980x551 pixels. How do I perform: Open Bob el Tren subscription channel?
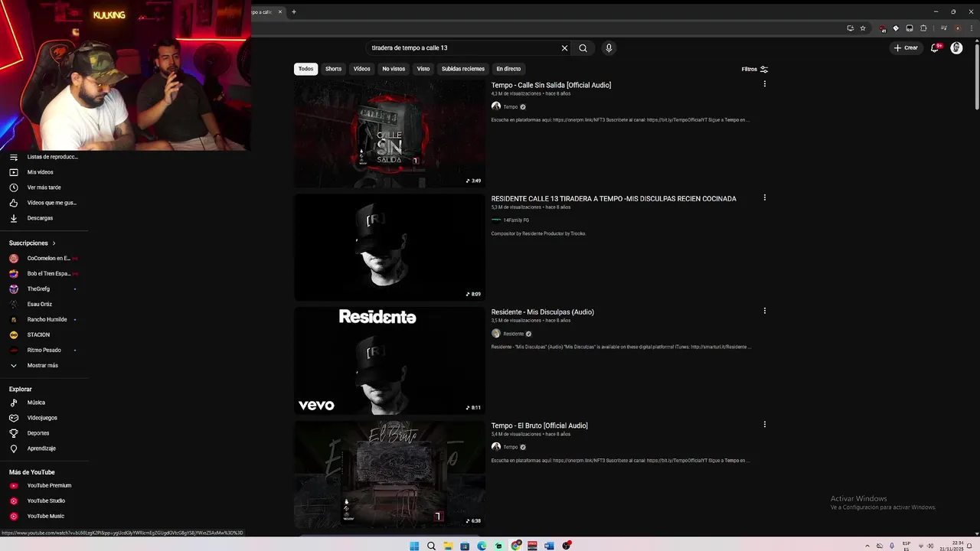click(44, 274)
